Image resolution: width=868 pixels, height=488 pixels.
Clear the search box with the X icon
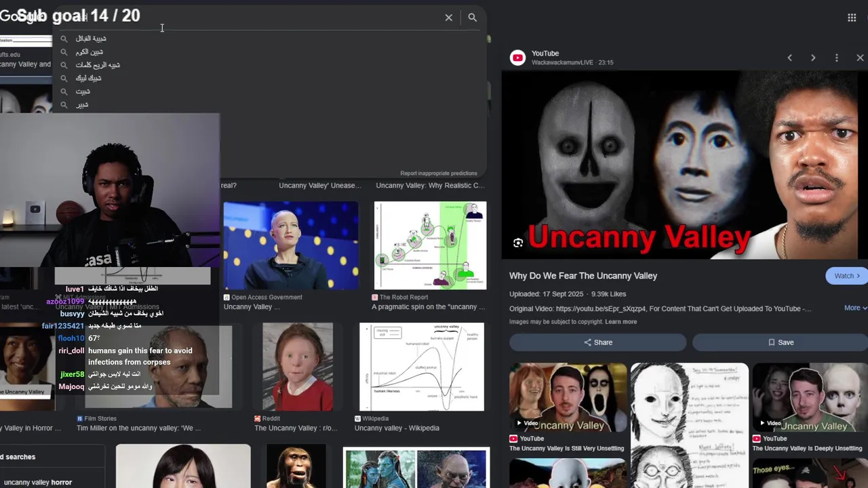[448, 18]
